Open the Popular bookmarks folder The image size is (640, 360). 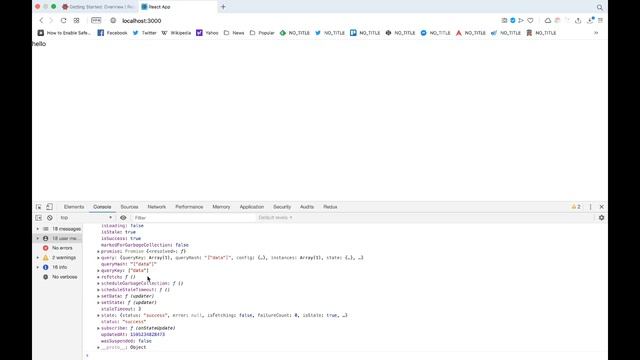pyautogui.click(x=262, y=33)
